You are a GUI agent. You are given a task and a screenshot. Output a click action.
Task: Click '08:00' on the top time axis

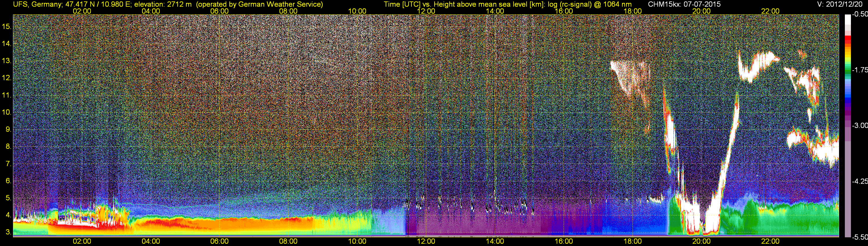click(x=288, y=11)
